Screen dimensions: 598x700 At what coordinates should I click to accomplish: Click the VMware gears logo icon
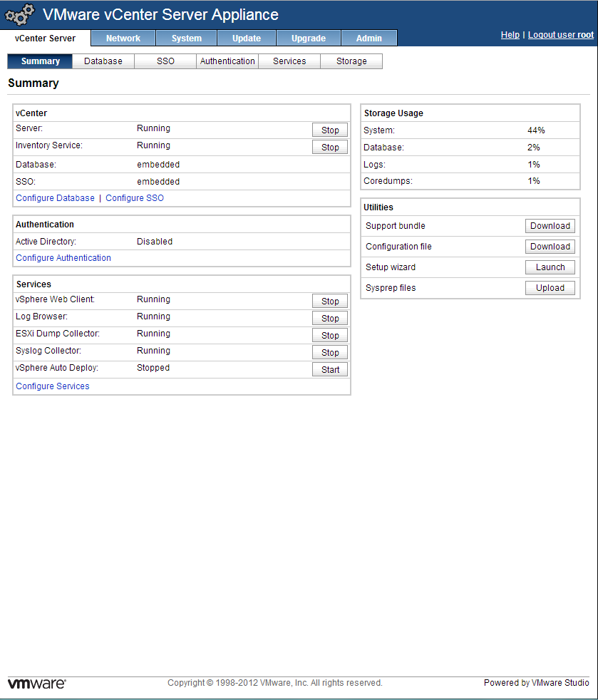point(20,14)
